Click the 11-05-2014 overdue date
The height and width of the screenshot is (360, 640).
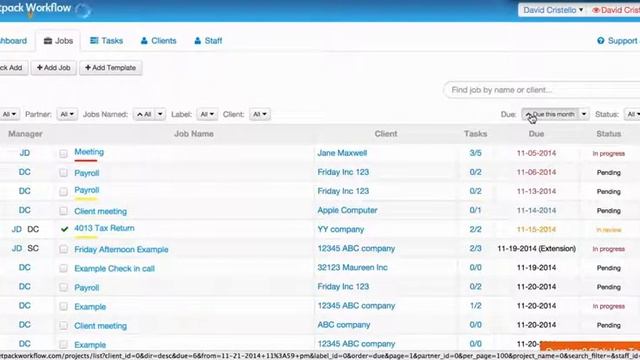pyautogui.click(x=536, y=153)
